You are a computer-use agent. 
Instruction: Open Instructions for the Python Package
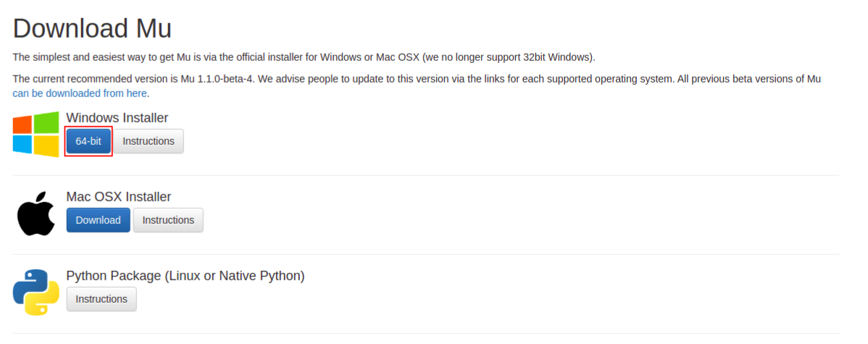pos(101,299)
